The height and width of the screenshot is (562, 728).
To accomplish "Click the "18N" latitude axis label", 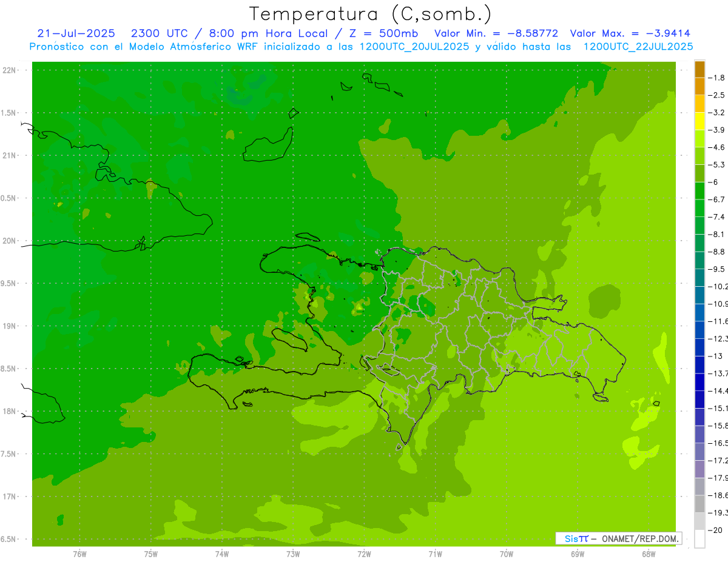I will click(9, 411).
